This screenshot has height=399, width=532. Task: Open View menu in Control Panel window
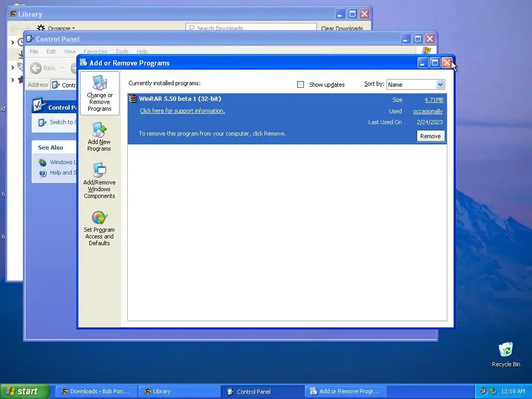tap(70, 51)
